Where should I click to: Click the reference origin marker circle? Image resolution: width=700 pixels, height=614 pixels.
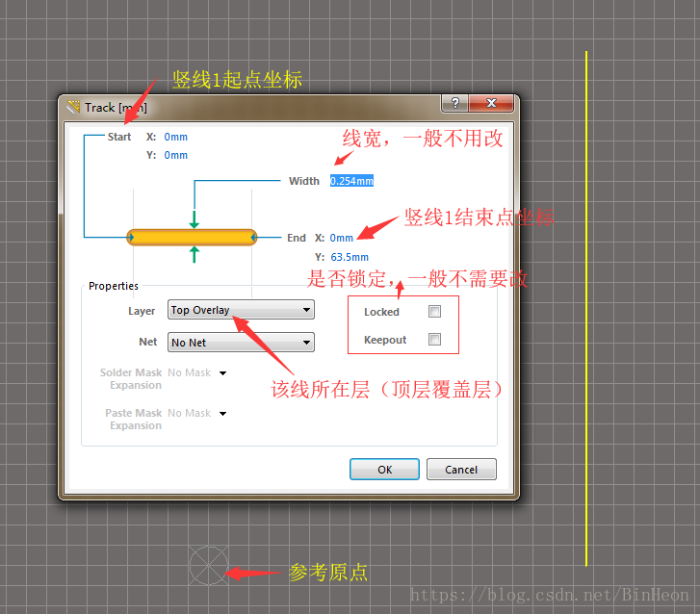[x=208, y=565]
